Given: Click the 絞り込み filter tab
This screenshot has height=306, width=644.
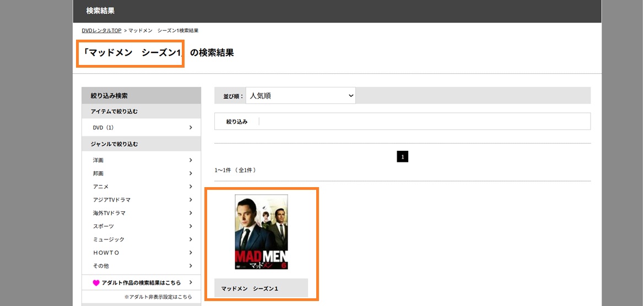Looking at the screenshot, I should 237,122.
